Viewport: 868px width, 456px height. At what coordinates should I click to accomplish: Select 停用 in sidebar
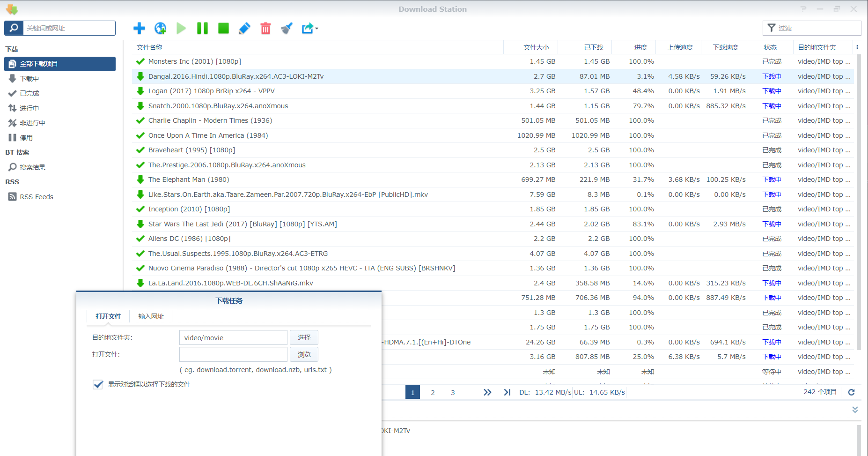tap(60, 138)
